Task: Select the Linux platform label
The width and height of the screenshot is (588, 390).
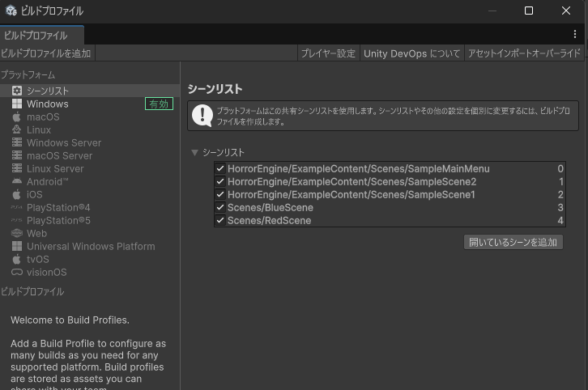Action: [x=39, y=129]
